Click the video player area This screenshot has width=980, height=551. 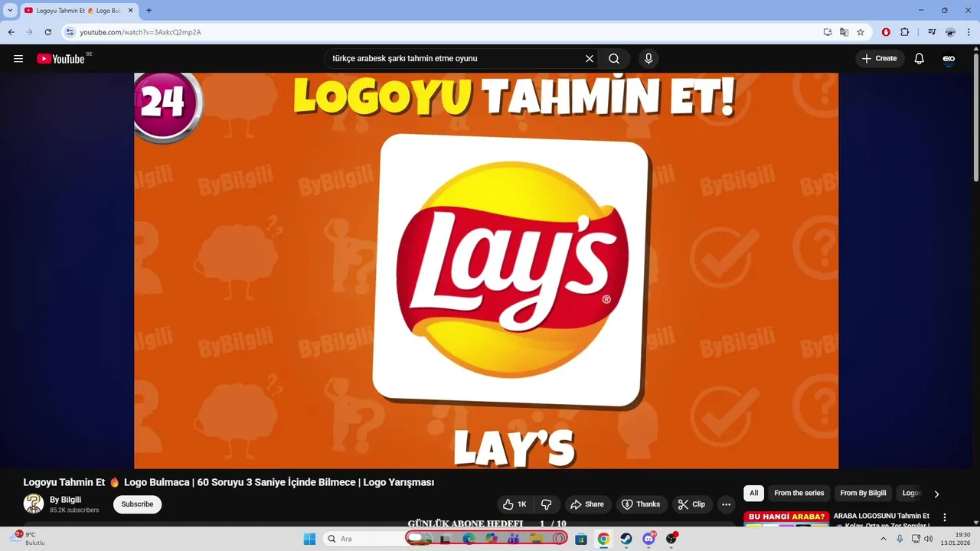click(486, 270)
